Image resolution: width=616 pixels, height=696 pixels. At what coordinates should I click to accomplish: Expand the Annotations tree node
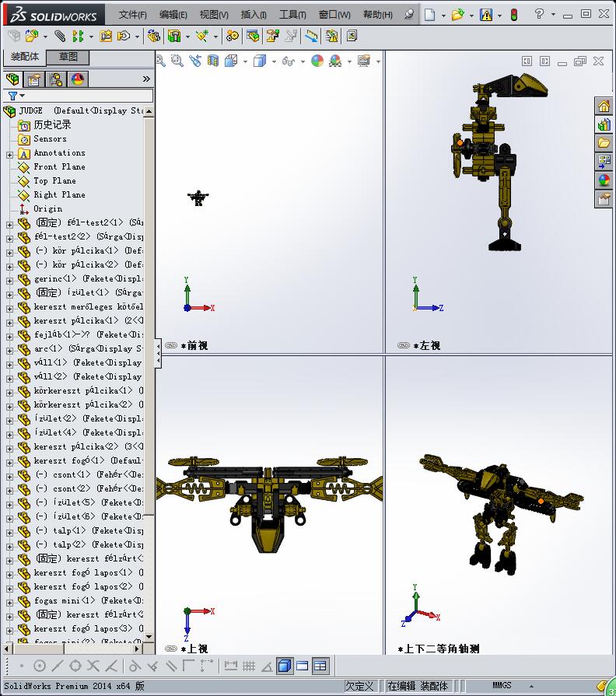9,155
